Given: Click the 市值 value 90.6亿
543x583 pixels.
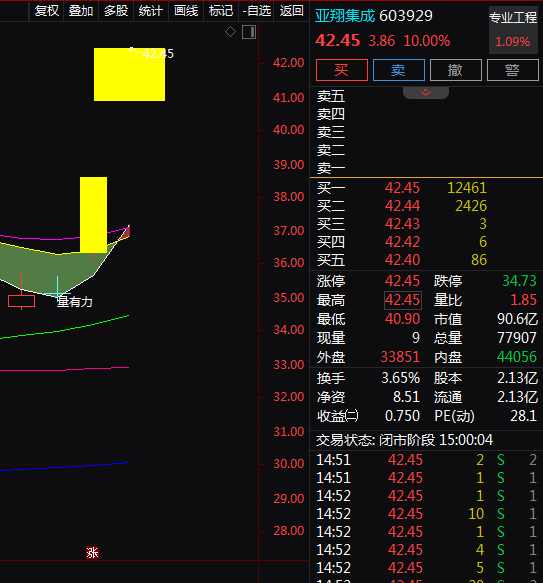Looking at the screenshot, I should point(517,319).
